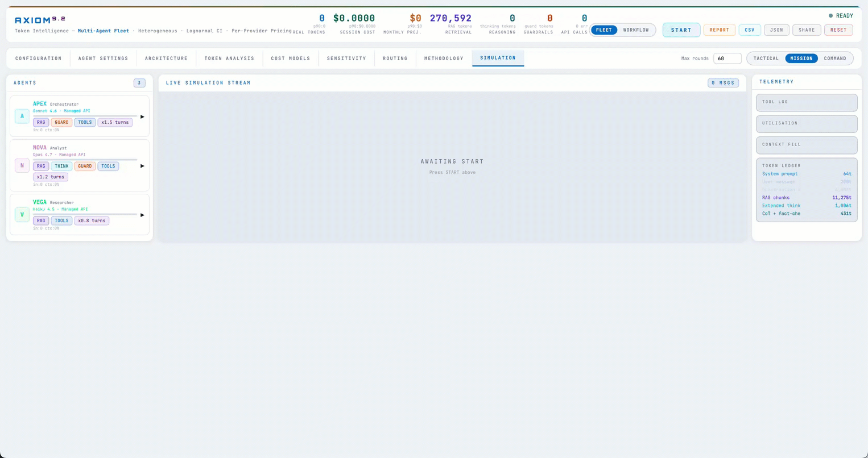Click 'Haiku 4.5 - Managed API' text
868x458 pixels.
[60, 209]
